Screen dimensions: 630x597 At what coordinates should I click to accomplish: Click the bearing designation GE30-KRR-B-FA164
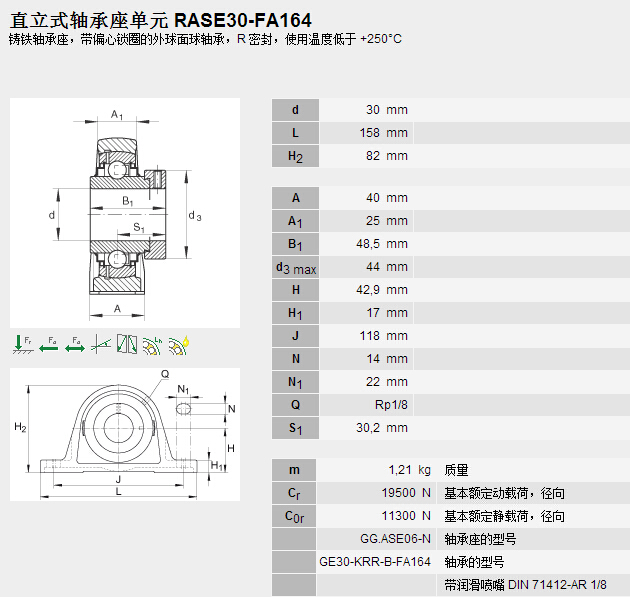374,562
